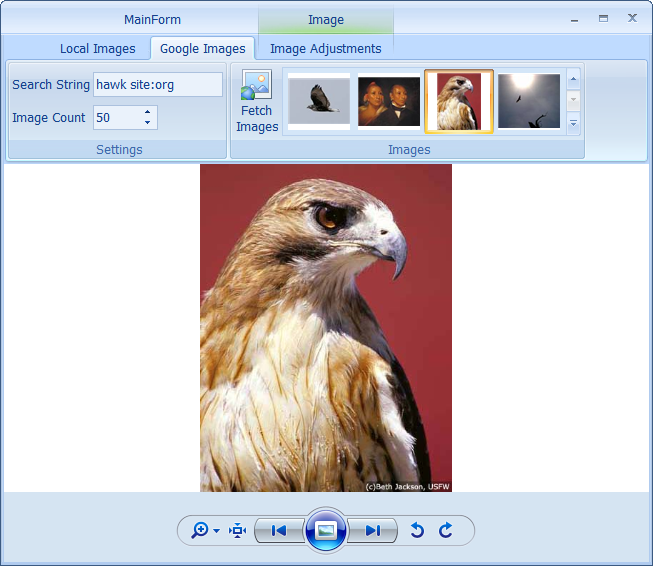Click the Image Count label
The height and width of the screenshot is (566, 653).
(48, 118)
